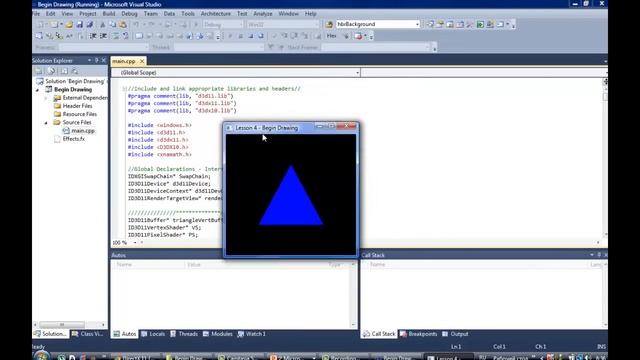The image size is (640, 360).
Task: Close the Solution Explorer panel
Action: 104,60
